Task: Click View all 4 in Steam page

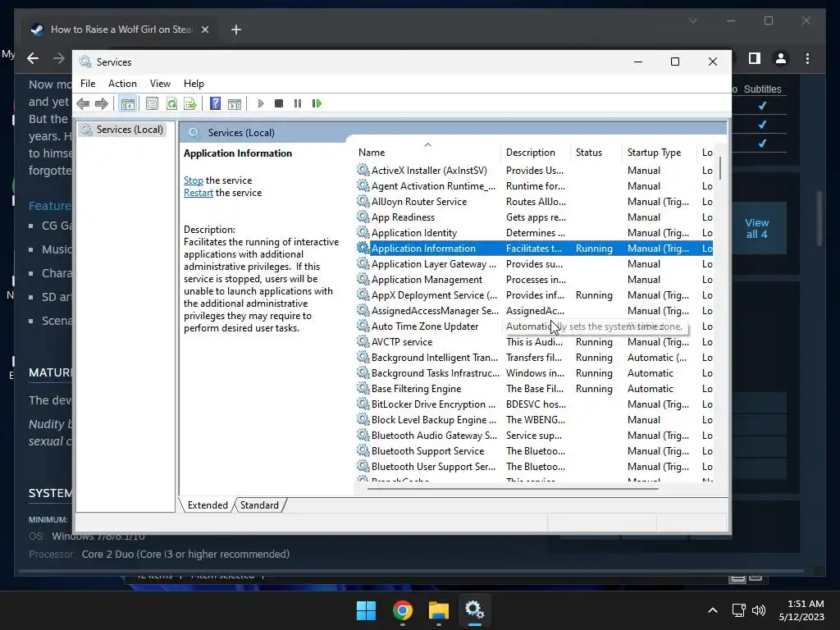Action: click(756, 228)
